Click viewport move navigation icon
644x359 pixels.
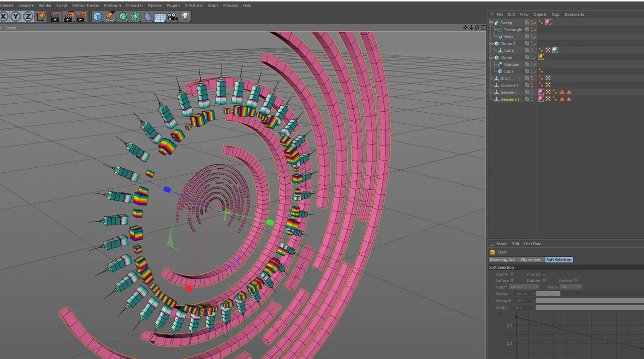[466, 28]
